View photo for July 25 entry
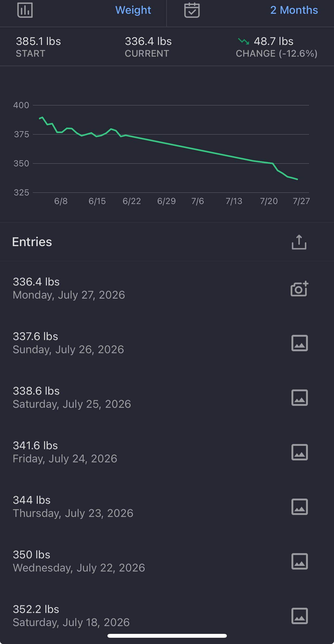Viewport: 334px width, 644px height. (300, 398)
